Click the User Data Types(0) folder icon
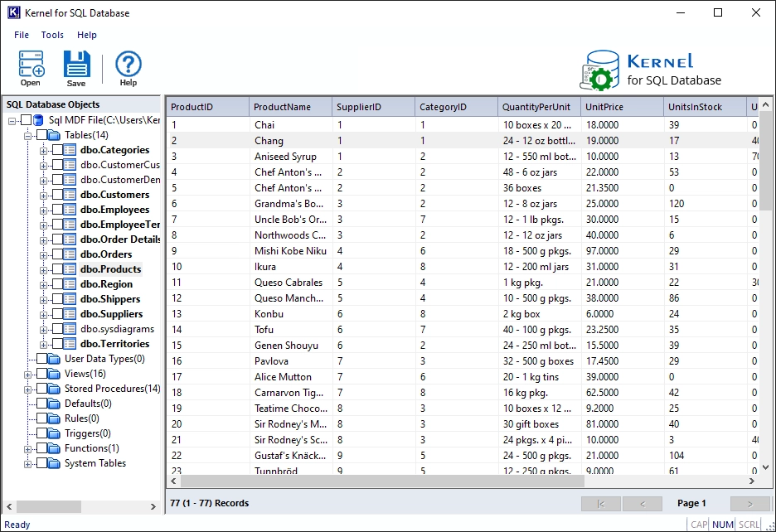The image size is (776, 532). [x=55, y=359]
